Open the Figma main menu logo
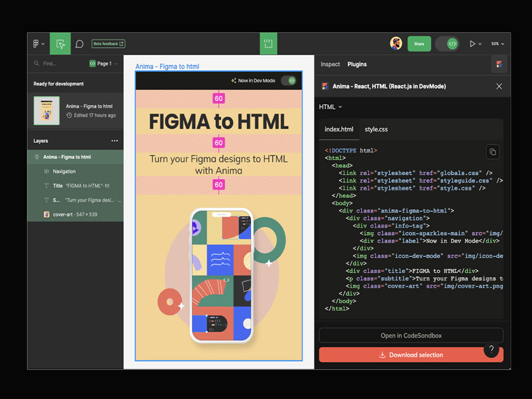The width and height of the screenshot is (532, 399). click(36, 44)
